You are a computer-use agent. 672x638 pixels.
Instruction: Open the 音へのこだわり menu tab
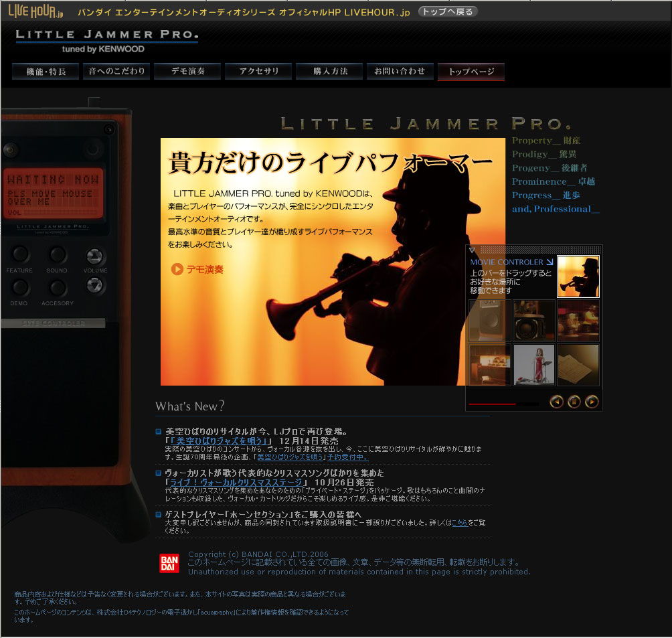[x=116, y=71]
